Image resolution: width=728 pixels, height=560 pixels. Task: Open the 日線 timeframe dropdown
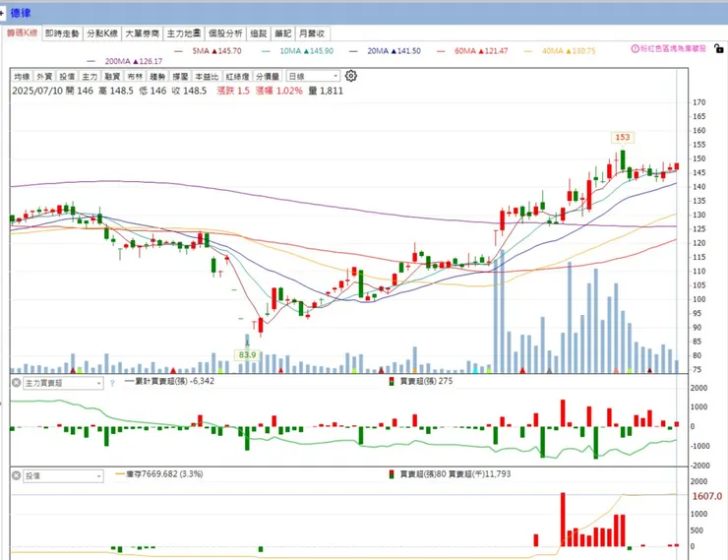tap(313, 76)
